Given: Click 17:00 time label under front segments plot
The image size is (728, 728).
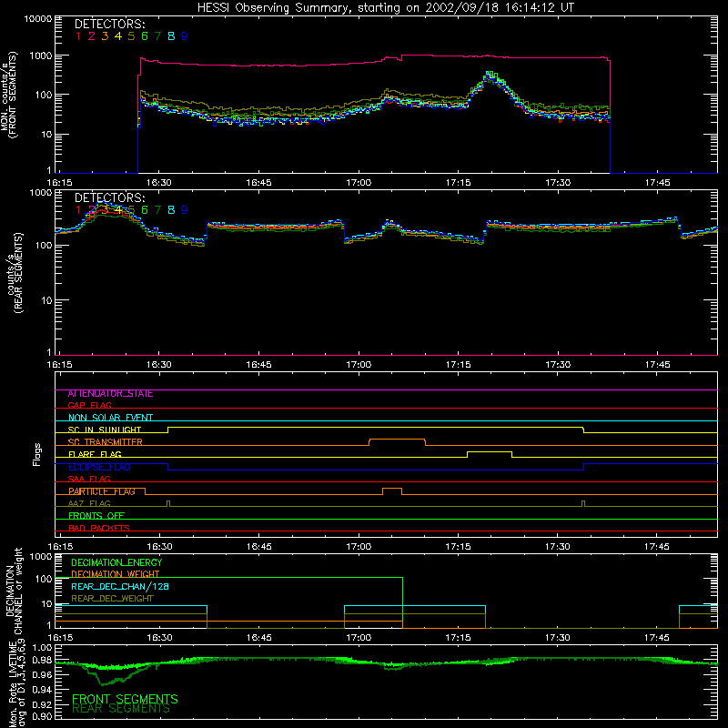Looking at the screenshot, I should pos(359,183).
